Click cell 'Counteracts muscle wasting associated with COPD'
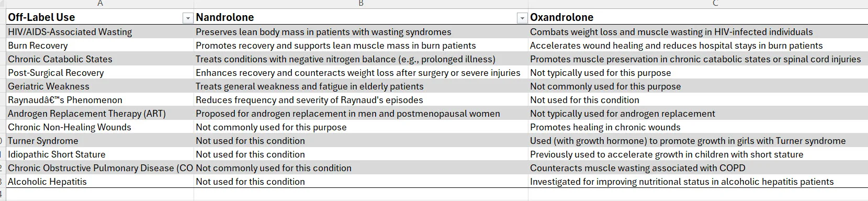The image size is (868, 201). 698,168
